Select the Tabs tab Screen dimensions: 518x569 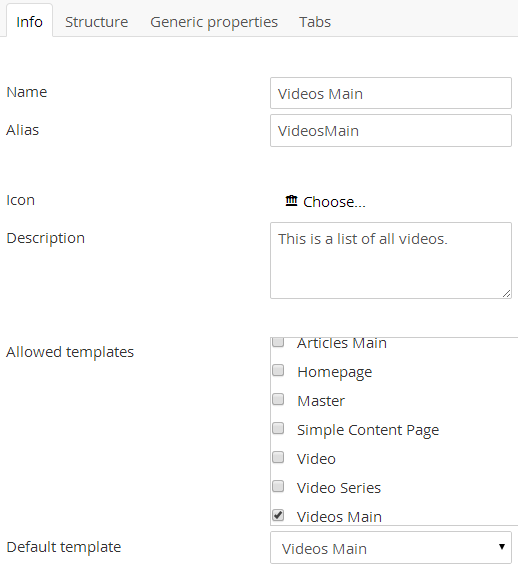pos(315,22)
